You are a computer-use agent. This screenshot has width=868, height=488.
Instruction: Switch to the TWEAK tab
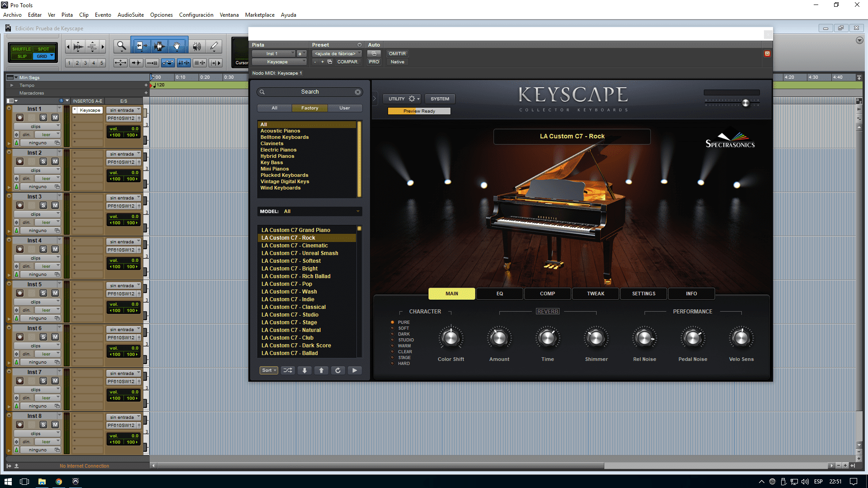tap(595, 294)
